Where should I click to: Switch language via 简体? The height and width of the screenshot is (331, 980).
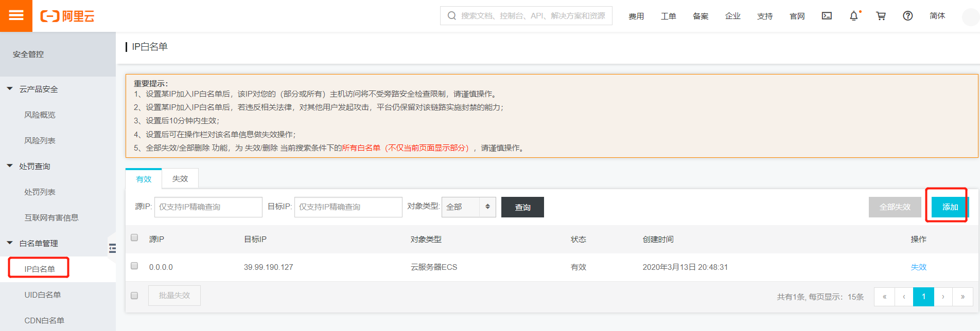click(937, 16)
